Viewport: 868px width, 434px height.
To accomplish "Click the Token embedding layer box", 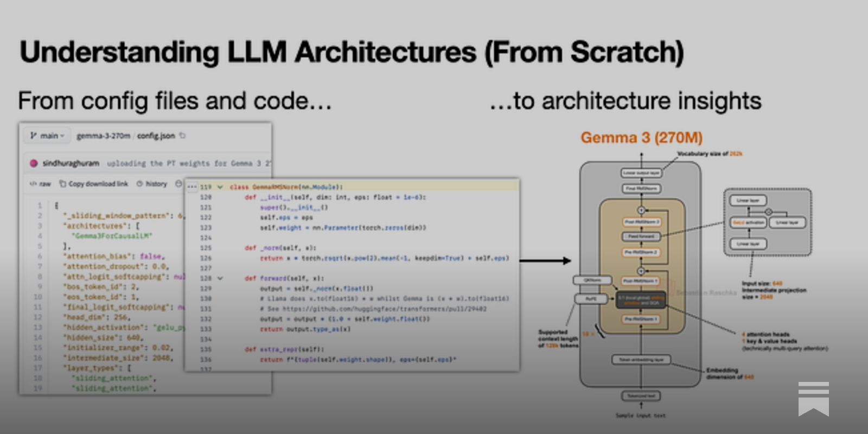I will tap(641, 360).
